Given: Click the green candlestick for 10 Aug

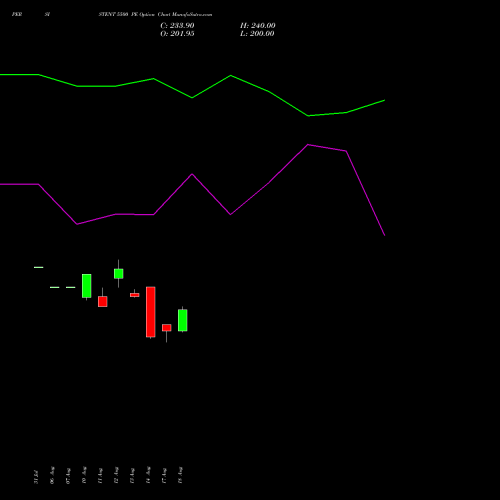Looking at the screenshot, I should pyautogui.click(x=87, y=286).
